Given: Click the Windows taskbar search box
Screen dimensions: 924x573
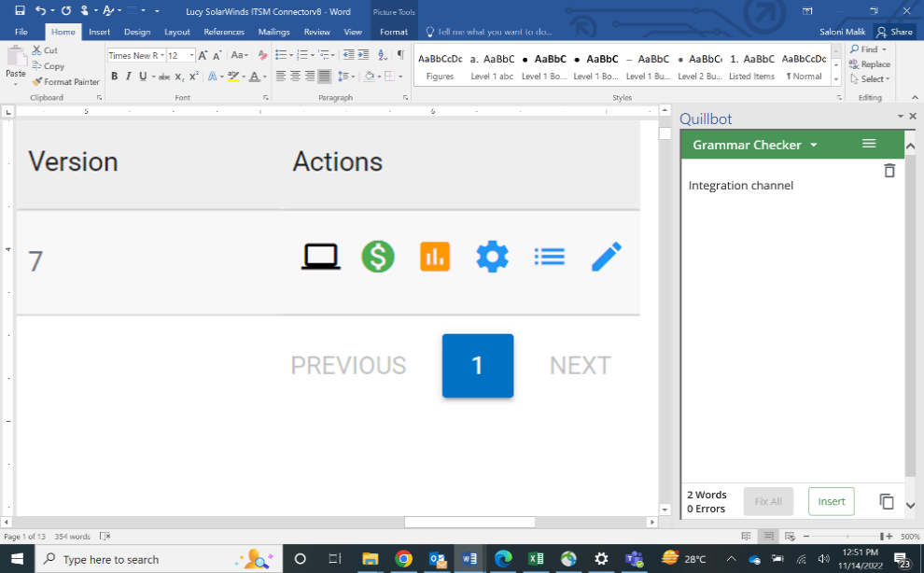Looking at the screenshot, I should [159, 559].
